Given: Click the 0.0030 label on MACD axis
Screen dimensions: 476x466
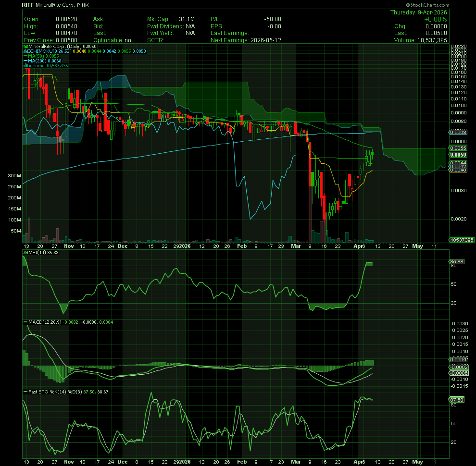Looking at the screenshot, I should coord(460,324).
